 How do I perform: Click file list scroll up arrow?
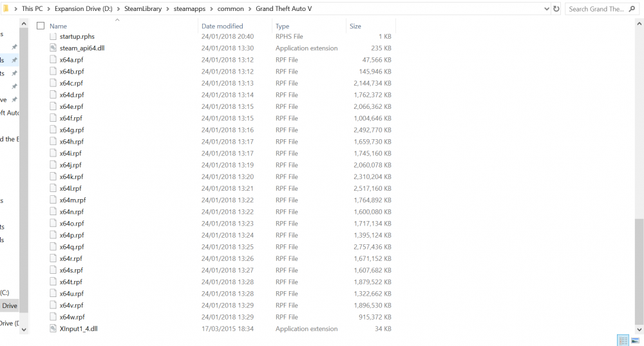click(639, 24)
